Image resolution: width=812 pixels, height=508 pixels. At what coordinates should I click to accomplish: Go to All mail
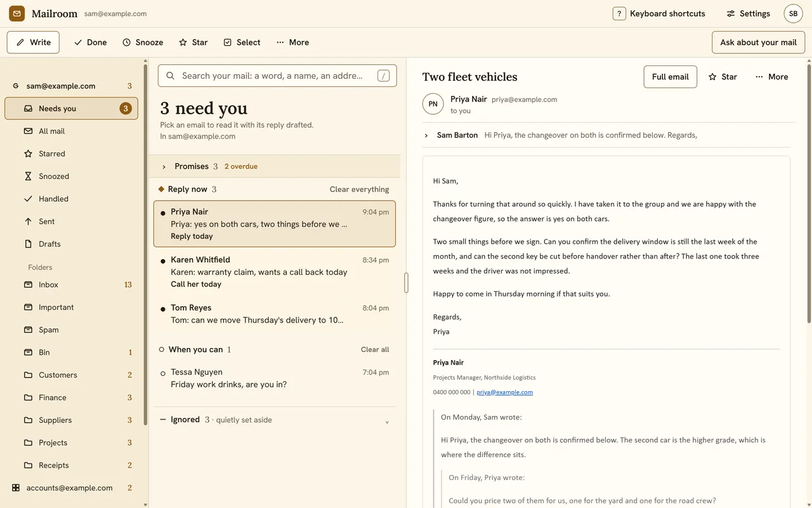[x=71, y=131]
